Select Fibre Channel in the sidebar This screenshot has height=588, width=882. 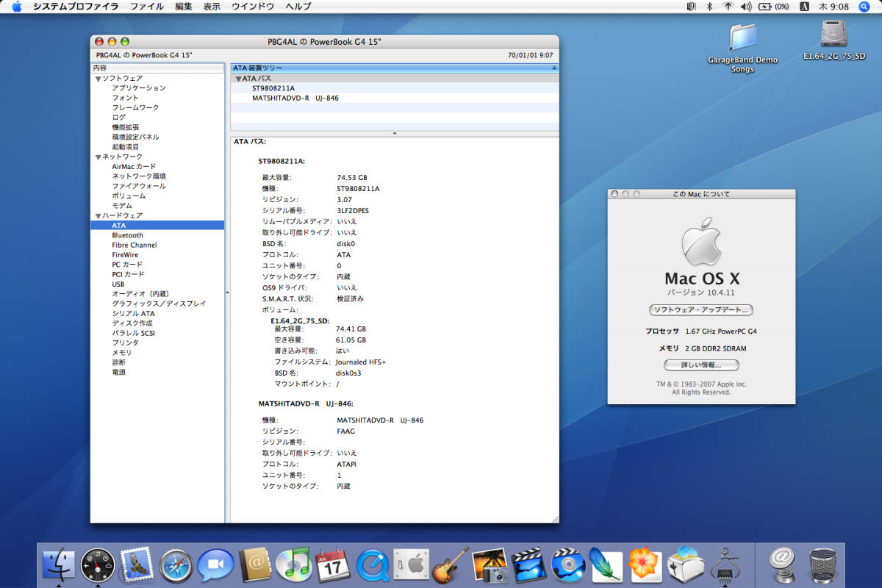135,245
